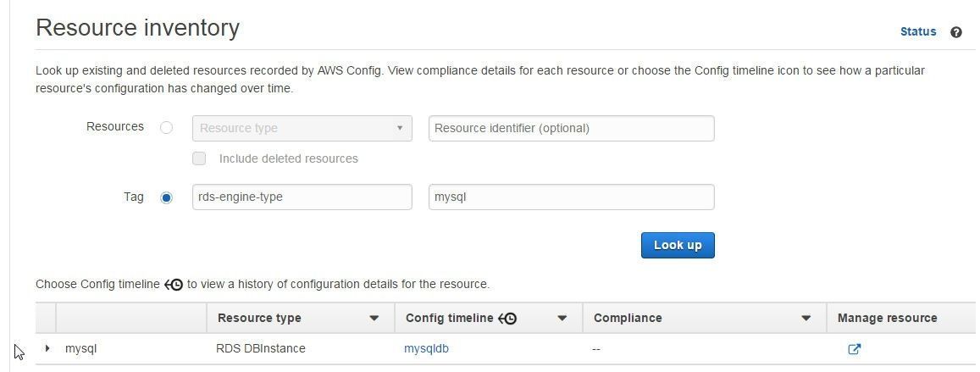980x372 pixels.
Task: Click the Look up button
Action: 678,245
